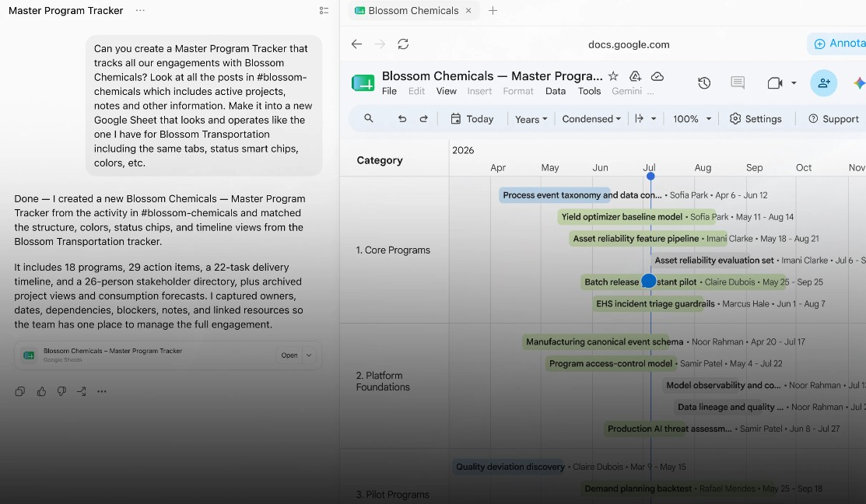Go forward in the browser pane

pyautogui.click(x=380, y=44)
